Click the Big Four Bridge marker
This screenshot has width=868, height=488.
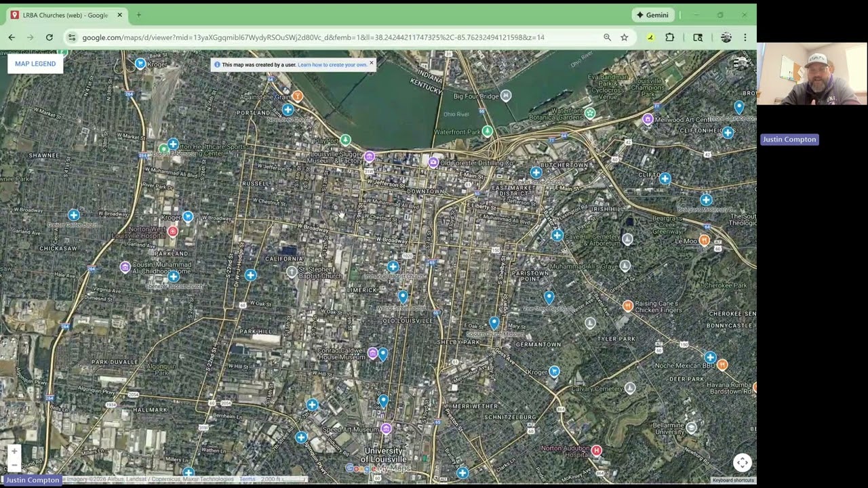(x=505, y=95)
